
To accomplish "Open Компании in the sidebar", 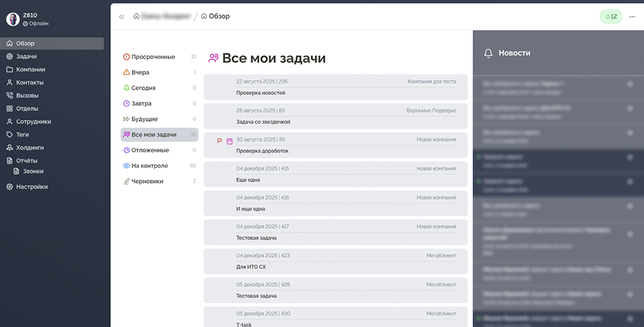I will tap(52, 70).
